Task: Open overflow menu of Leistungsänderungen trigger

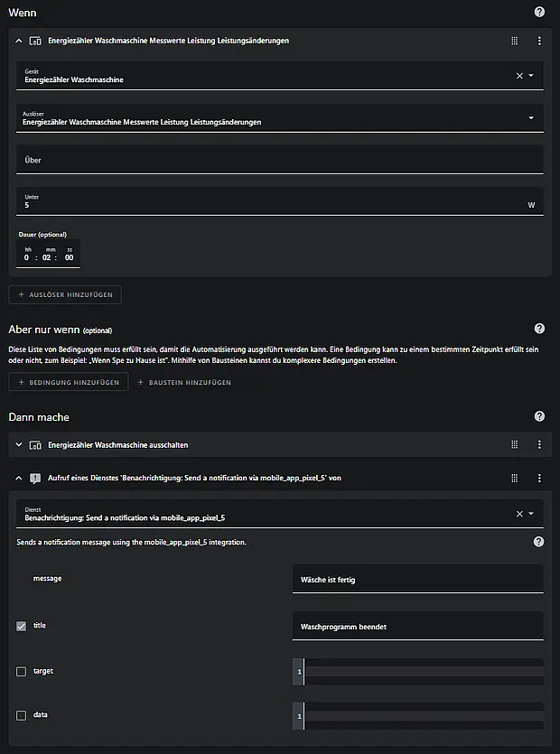Action: click(539, 41)
